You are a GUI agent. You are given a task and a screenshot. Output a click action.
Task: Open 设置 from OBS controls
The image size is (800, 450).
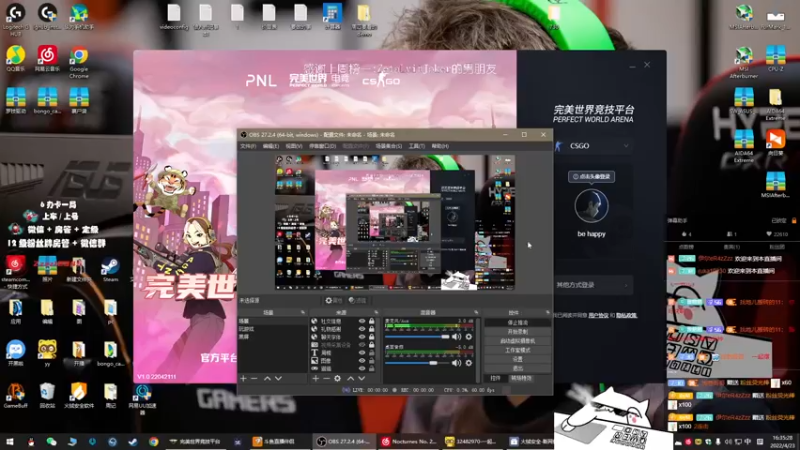click(x=517, y=359)
